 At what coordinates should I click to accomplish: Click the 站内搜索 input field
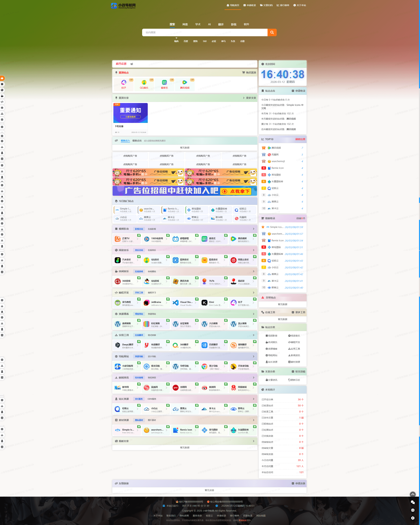[205, 32]
